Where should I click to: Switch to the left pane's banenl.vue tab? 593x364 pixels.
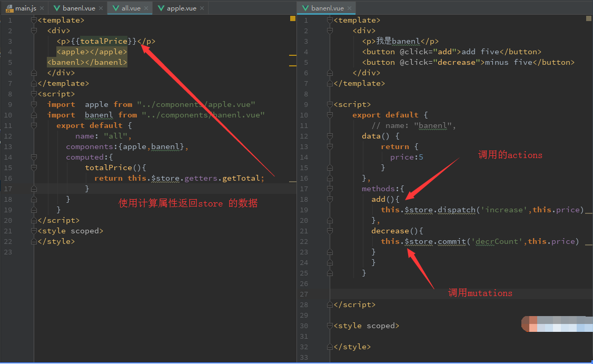click(78, 8)
